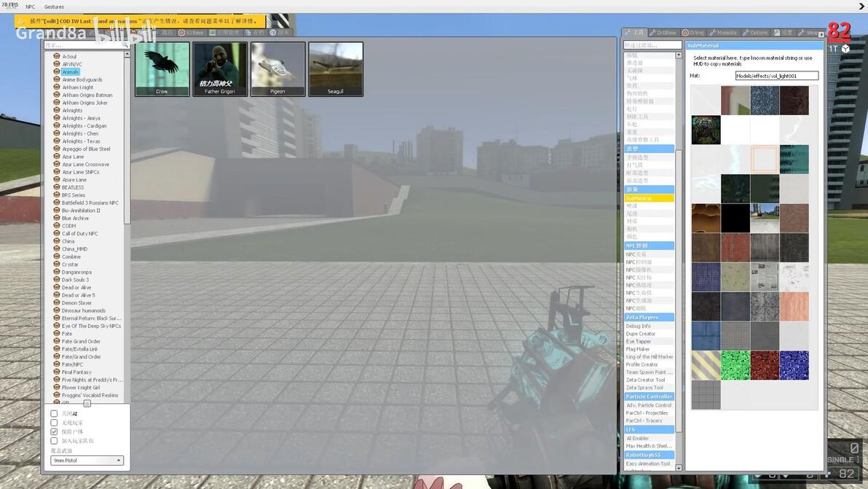This screenshot has width=868, height=489.
Task: Select King of the Hill Marker tool
Action: [x=650, y=356]
